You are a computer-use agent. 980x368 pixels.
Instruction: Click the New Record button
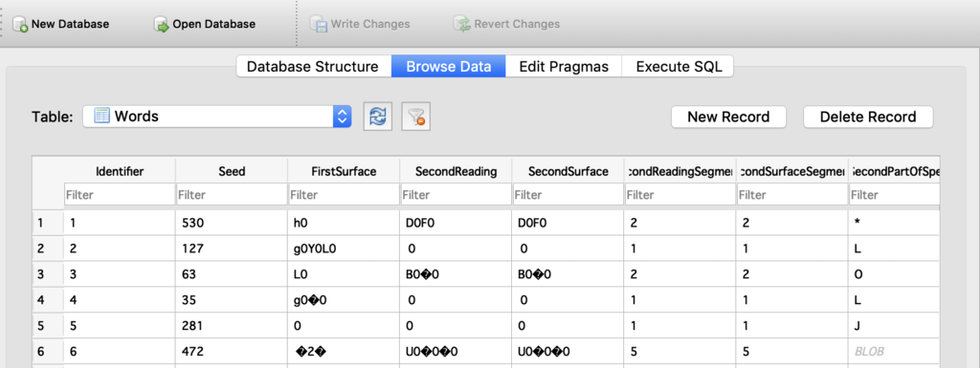(x=728, y=117)
